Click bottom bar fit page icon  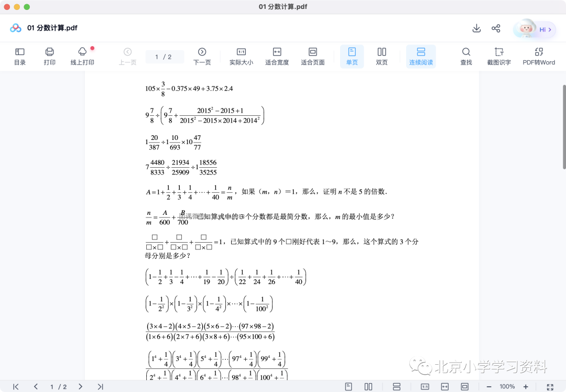[464, 387]
